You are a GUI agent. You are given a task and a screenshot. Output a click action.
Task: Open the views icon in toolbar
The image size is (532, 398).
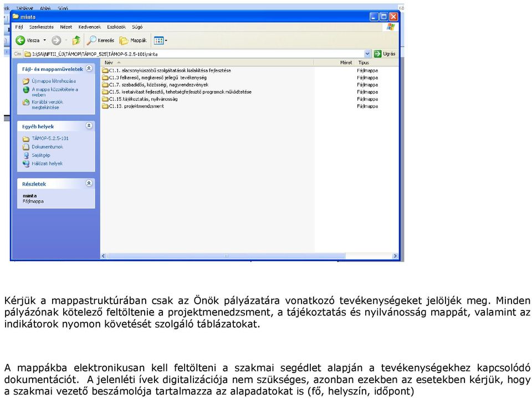158,40
